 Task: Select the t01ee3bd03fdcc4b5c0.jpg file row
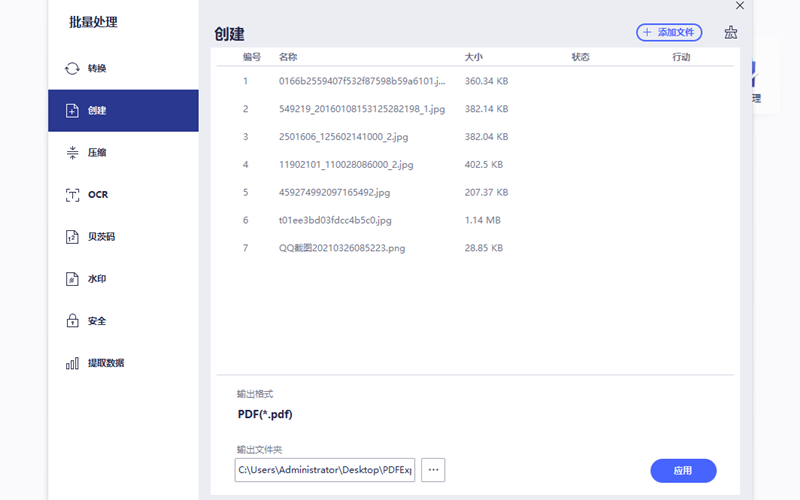click(335, 220)
